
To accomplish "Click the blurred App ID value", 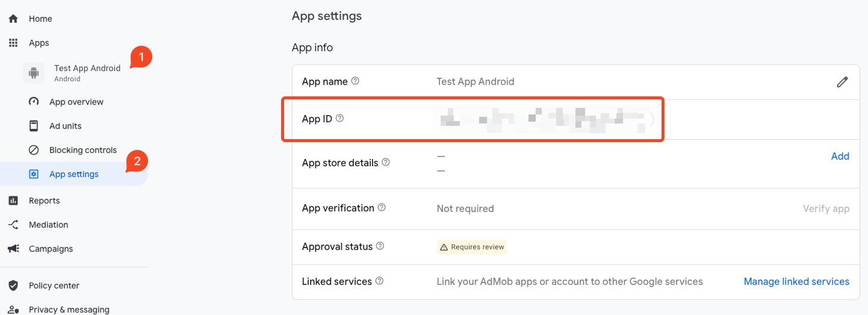I will pyautogui.click(x=544, y=119).
